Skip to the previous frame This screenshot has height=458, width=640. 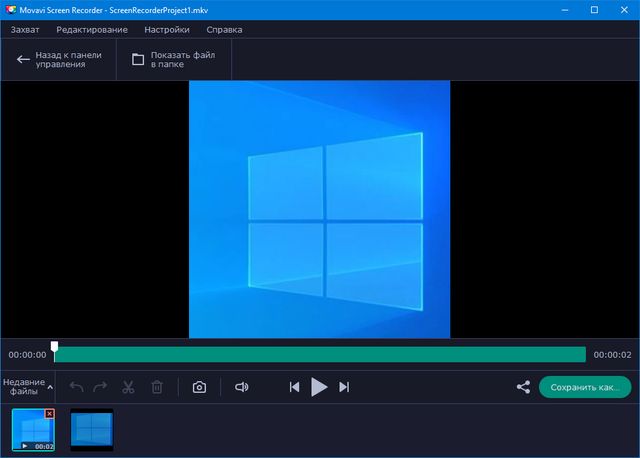(x=294, y=387)
